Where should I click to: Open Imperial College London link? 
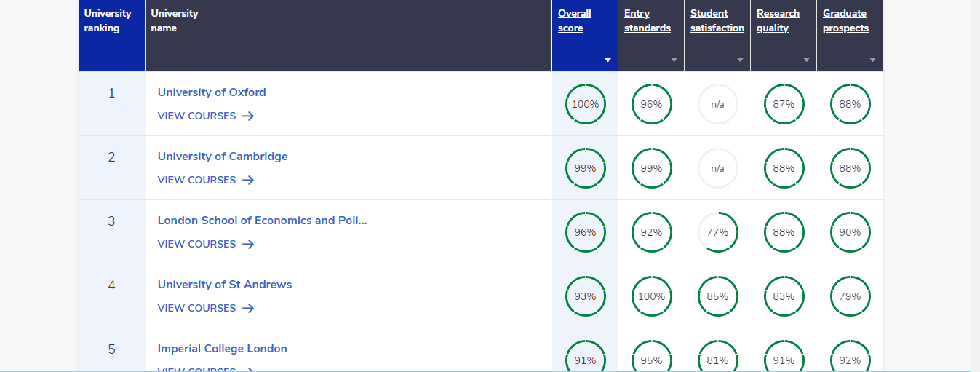[x=223, y=349]
